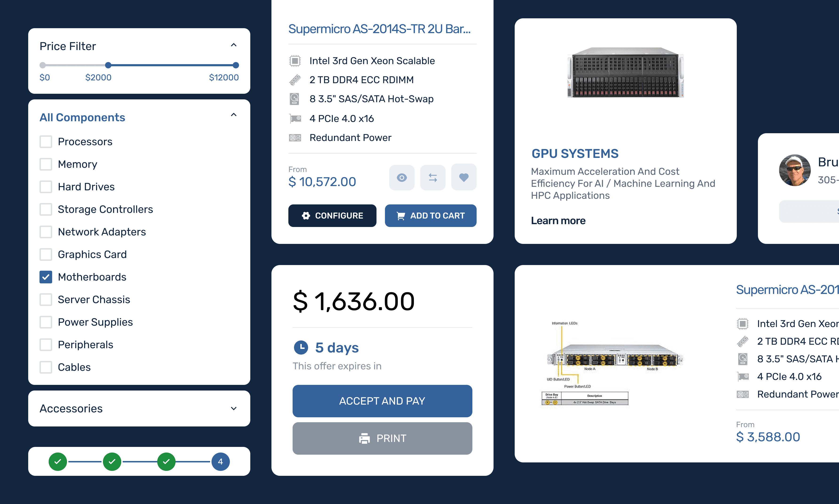Click the power icon in the $3,588.00 card
This screenshot has width=839, height=504.
(743, 394)
